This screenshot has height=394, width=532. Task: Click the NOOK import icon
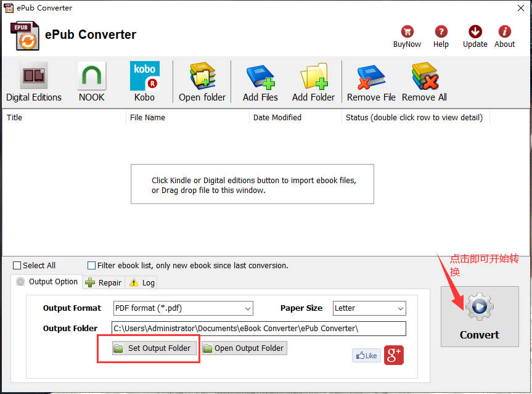91,81
